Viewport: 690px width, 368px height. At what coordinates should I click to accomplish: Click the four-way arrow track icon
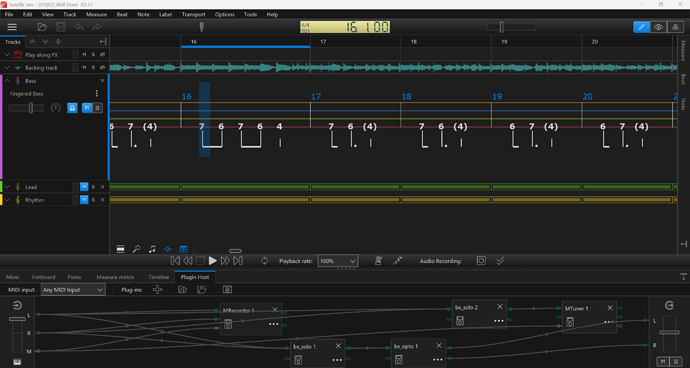pos(58,42)
